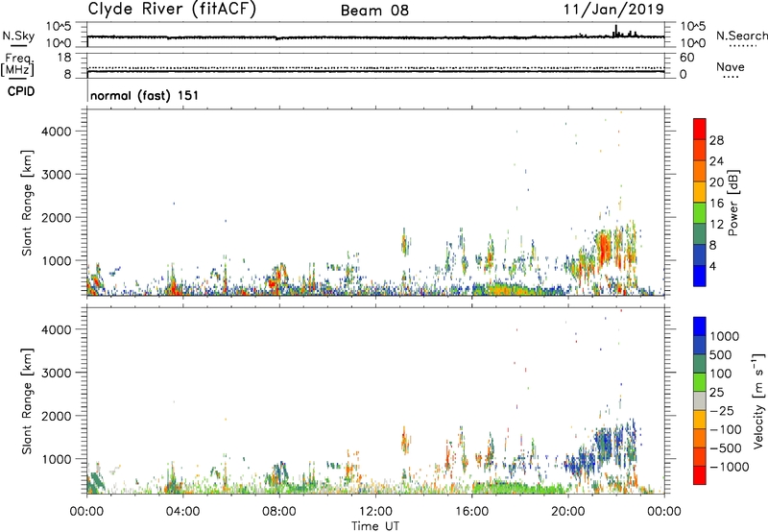Select the '12:00' time tick label
This screenshot has height=532, width=768.
375,512
